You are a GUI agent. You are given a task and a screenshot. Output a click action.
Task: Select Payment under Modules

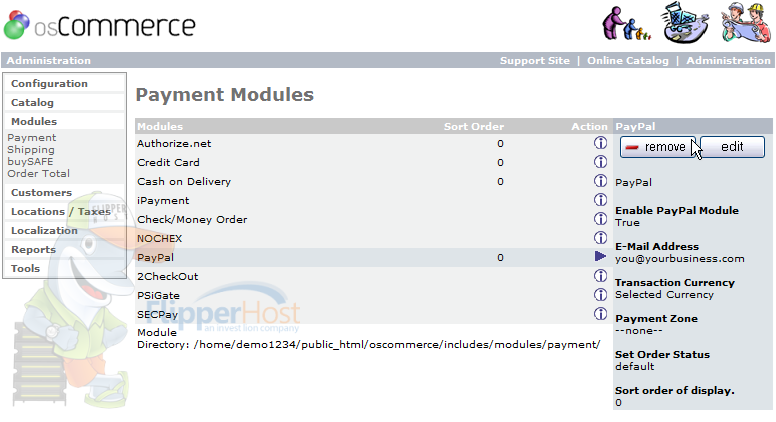pyautogui.click(x=32, y=138)
